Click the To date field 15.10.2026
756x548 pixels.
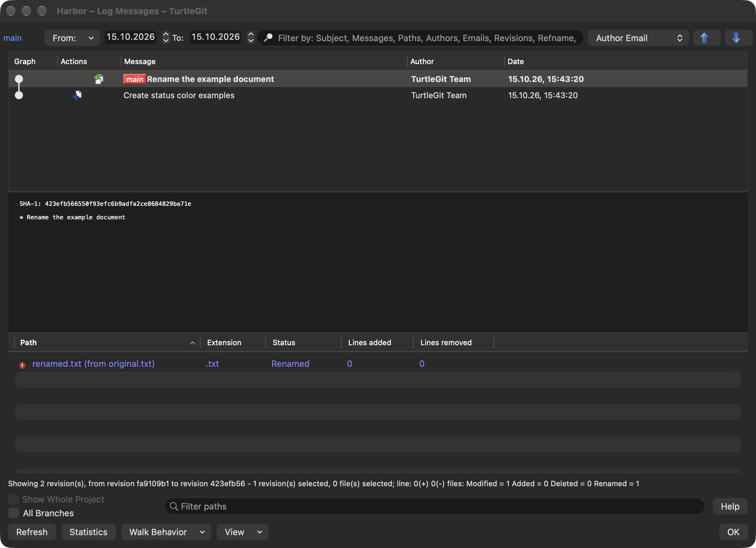(x=216, y=37)
